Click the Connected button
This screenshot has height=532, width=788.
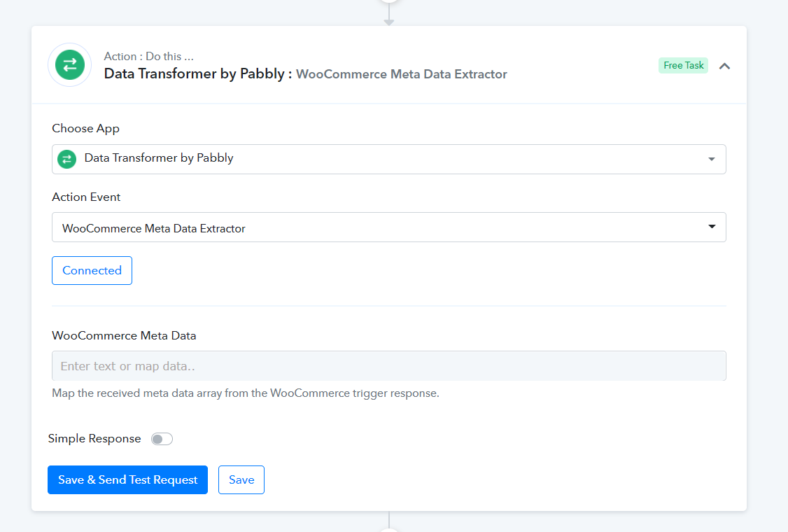(x=92, y=270)
